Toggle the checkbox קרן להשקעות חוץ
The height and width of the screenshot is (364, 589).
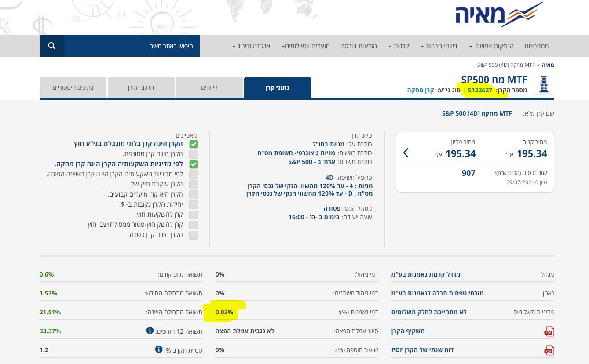[194, 215]
